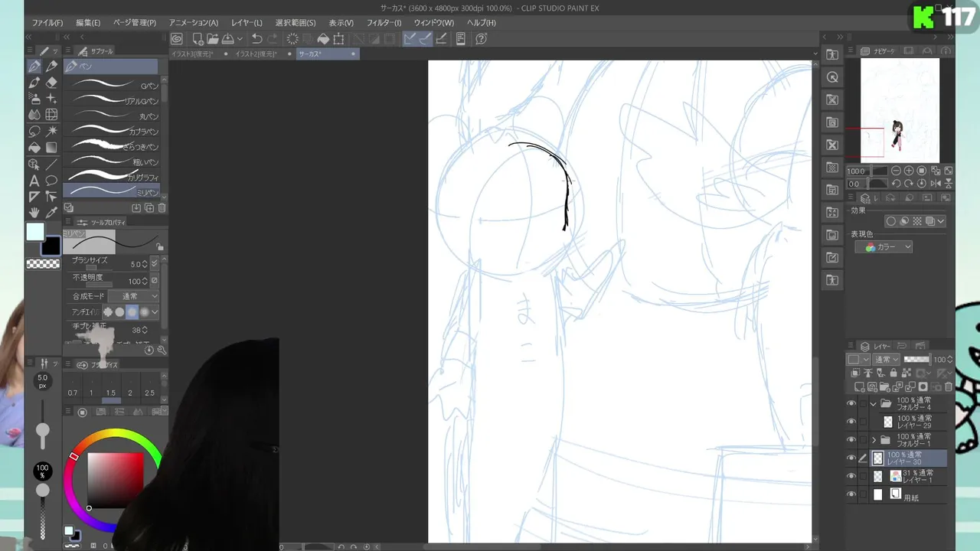980x551 pixels.
Task: Click the layer opacity slider bar
Action: pos(916,360)
